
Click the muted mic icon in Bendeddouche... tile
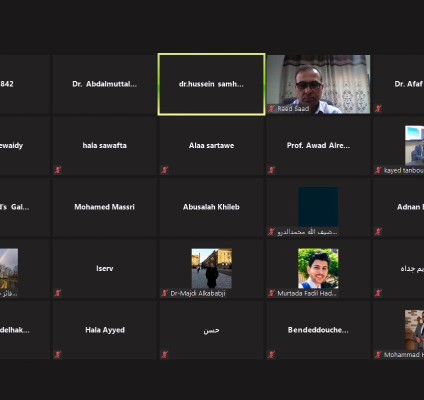271,354
